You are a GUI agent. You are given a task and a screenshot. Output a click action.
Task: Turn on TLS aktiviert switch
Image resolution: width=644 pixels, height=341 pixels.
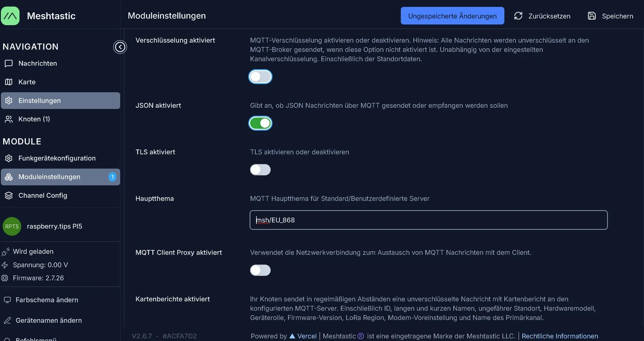pyautogui.click(x=260, y=170)
